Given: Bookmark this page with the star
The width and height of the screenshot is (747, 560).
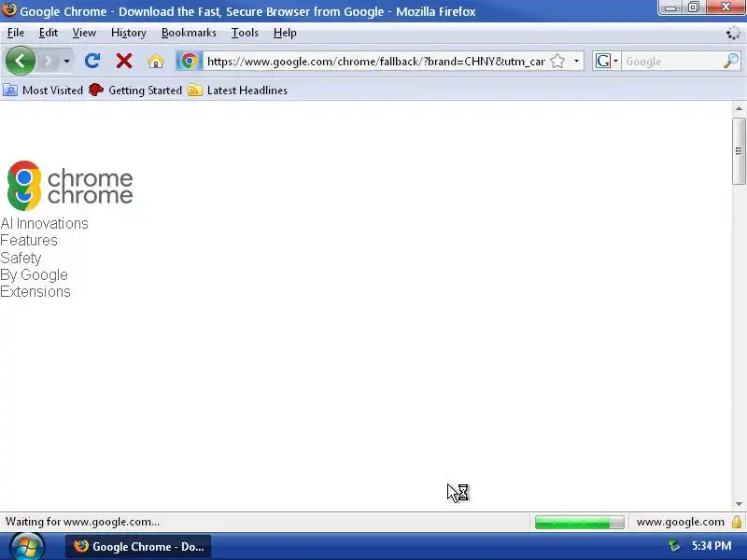Looking at the screenshot, I should [557, 61].
